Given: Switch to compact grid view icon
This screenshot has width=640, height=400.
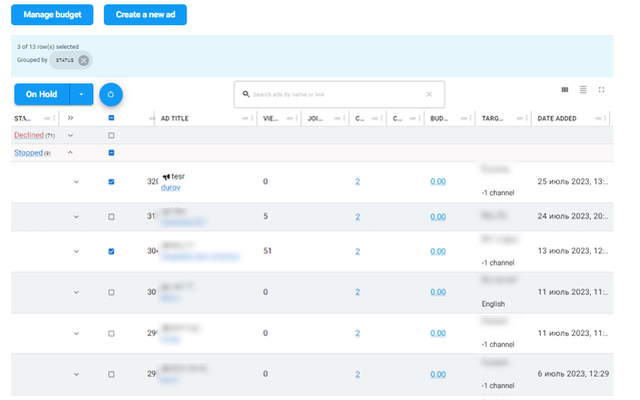Looking at the screenshot, I should pos(565,89).
